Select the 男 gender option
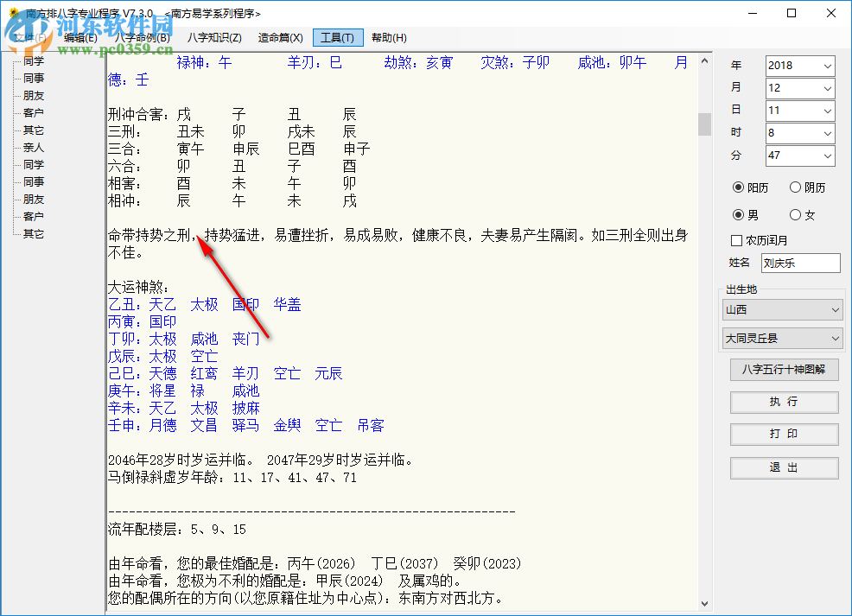The image size is (852, 616). click(741, 214)
